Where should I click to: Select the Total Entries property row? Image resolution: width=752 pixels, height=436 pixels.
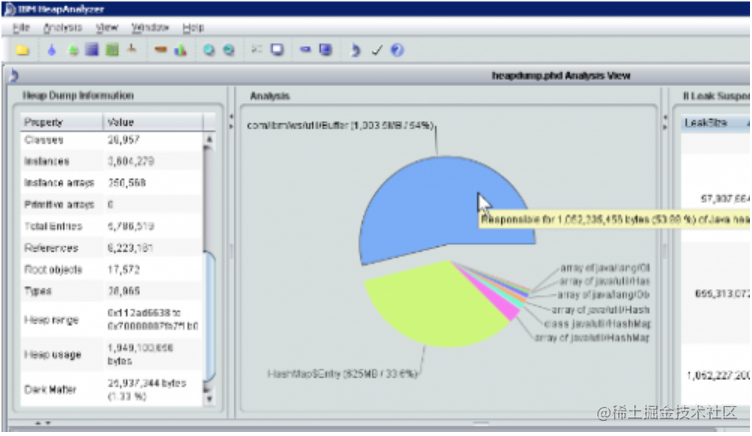pos(112,226)
